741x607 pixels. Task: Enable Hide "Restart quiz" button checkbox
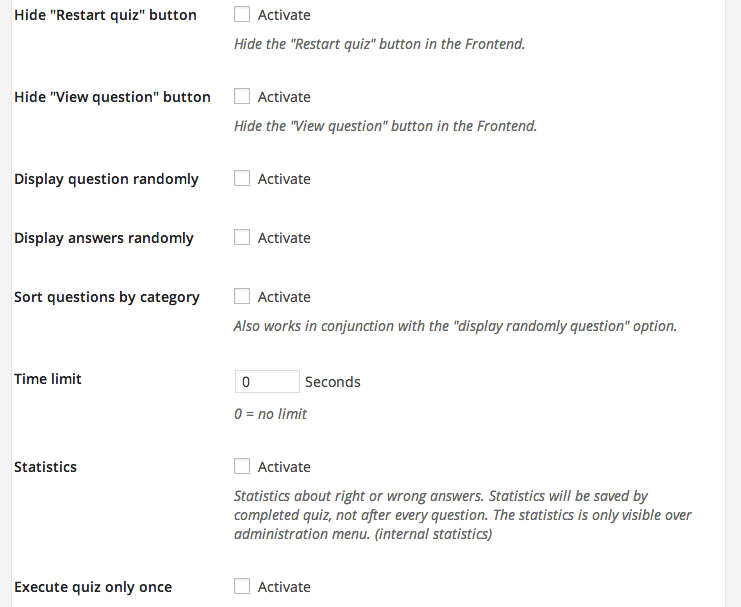242,15
